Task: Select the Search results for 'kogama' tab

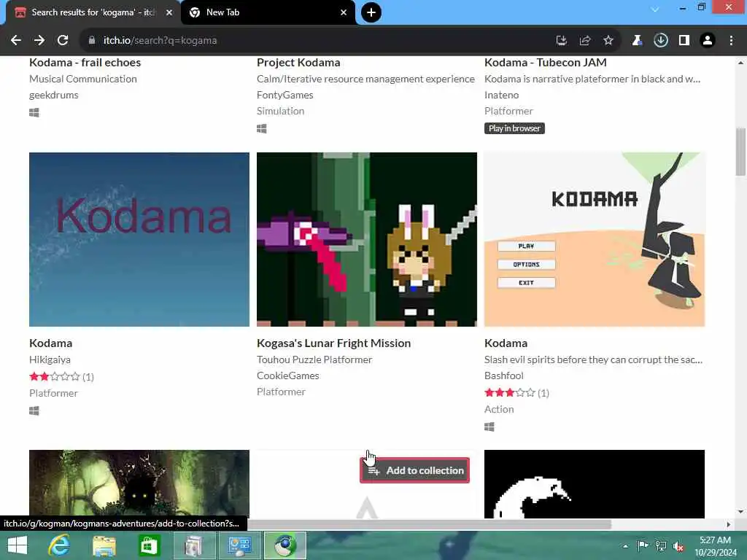Action: (x=93, y=12)
